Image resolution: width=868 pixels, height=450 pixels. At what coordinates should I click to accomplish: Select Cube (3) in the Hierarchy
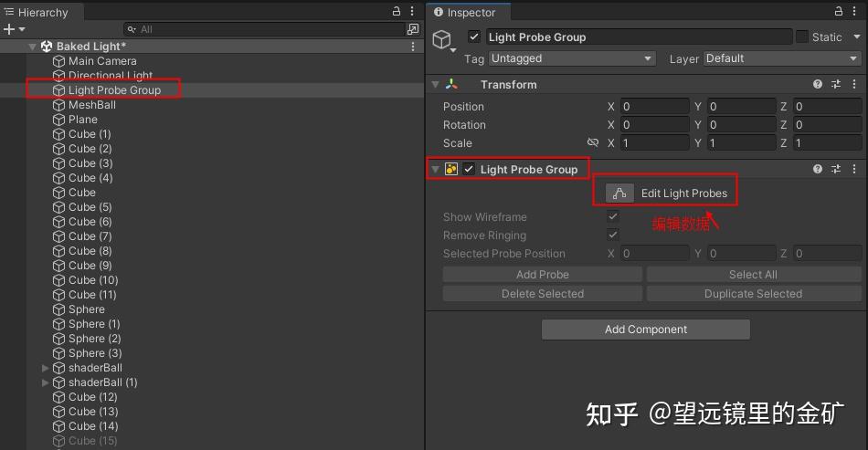(90, 163)
